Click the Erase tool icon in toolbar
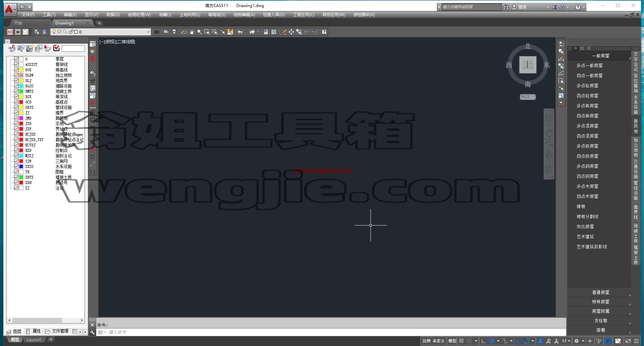Screen dimensions: 644x346 [284, 32]
